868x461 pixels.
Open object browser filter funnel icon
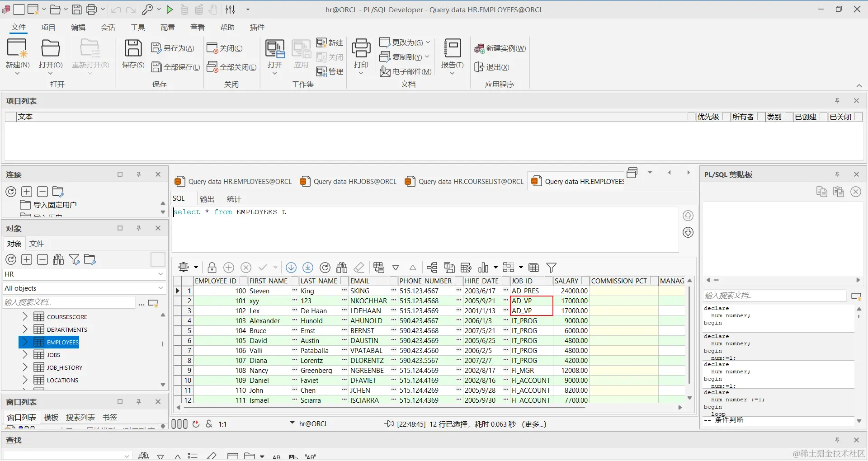click(x=74, y=259)
